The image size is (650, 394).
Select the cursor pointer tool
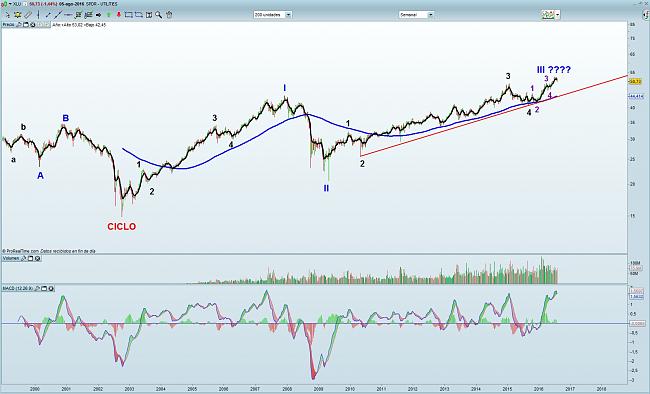(7, 15)
